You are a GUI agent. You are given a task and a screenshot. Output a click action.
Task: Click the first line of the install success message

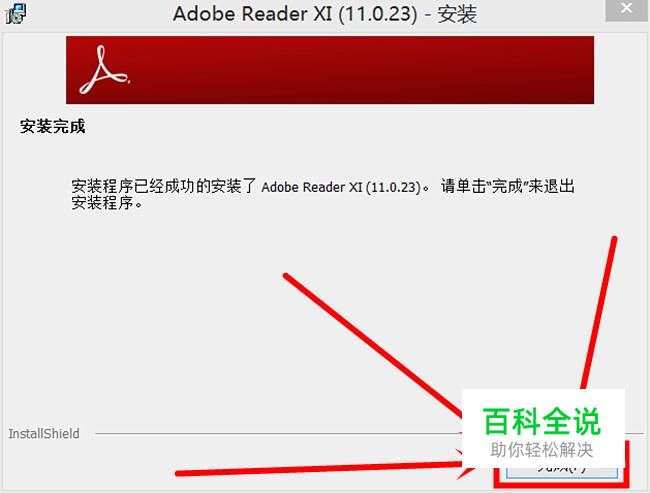tap(323, 187)
